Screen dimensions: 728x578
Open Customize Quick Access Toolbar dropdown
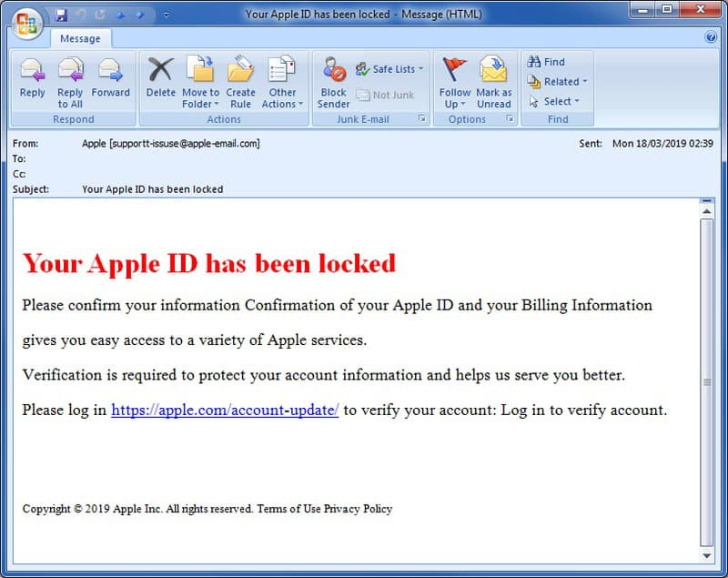click(166, 15)
